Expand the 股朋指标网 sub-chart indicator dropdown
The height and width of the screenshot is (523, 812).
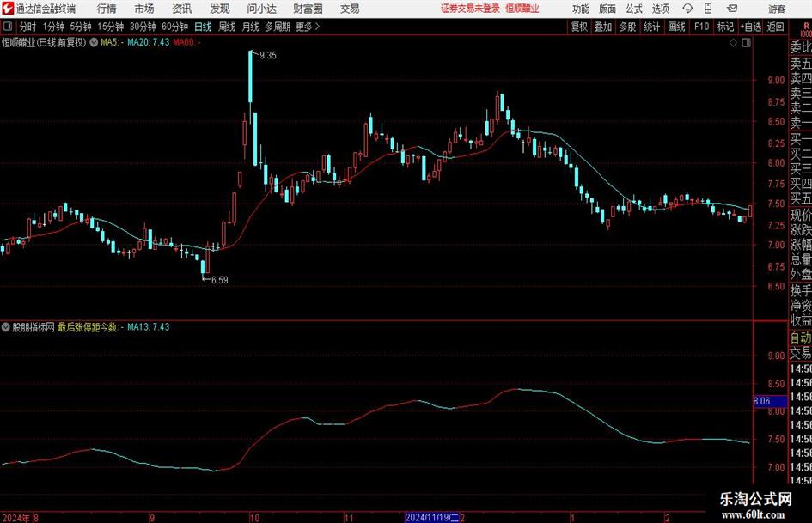coord(6,327)
